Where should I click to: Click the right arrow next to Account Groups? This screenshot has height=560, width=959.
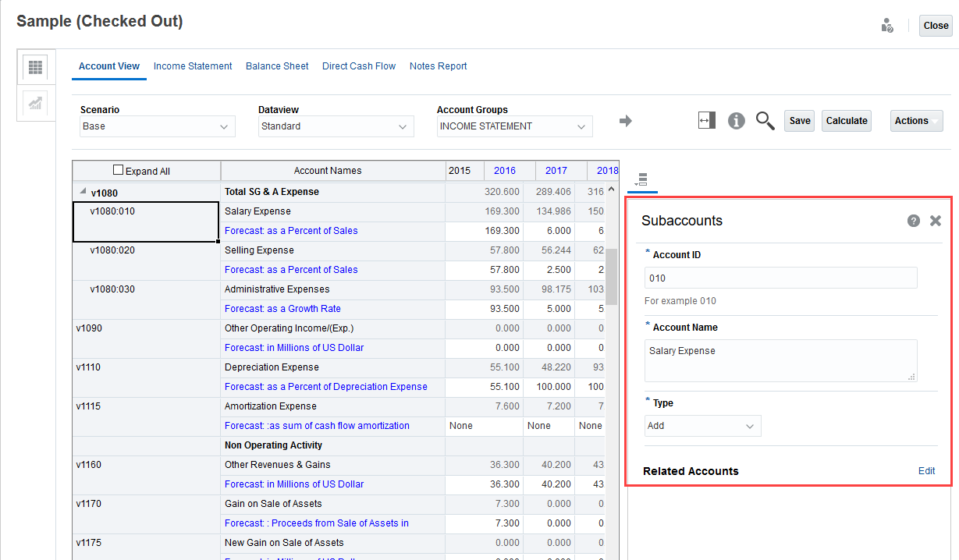pyautogui.click(x=625, y=121)
